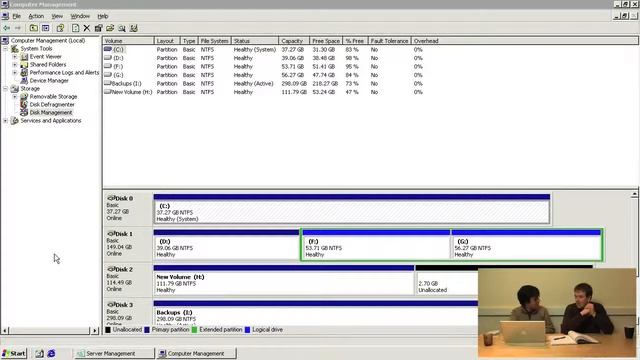Open the Action menu

[x=36, y=16]
